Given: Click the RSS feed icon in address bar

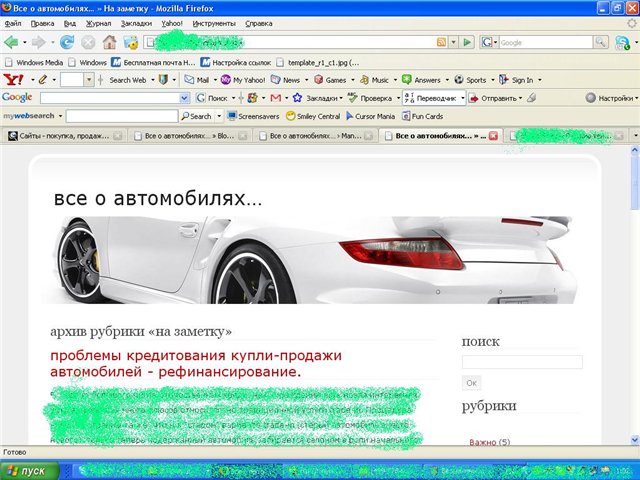Looking at the screenshot, I should point(441,42).
